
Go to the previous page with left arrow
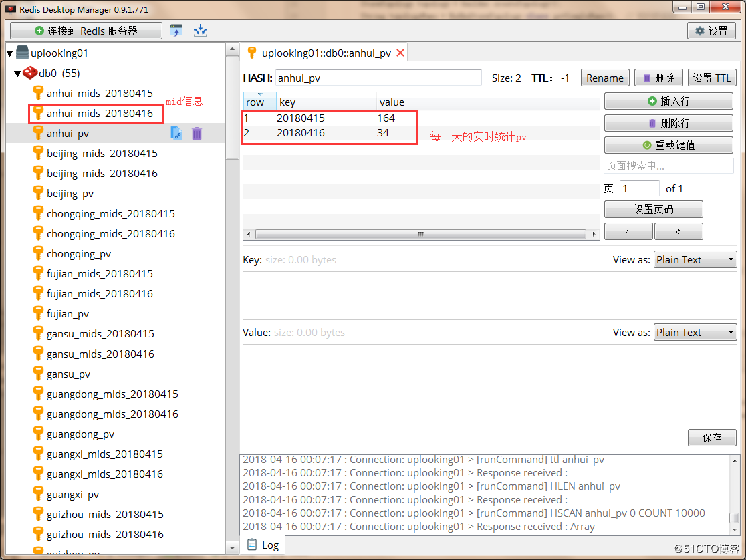coord(628,231)
